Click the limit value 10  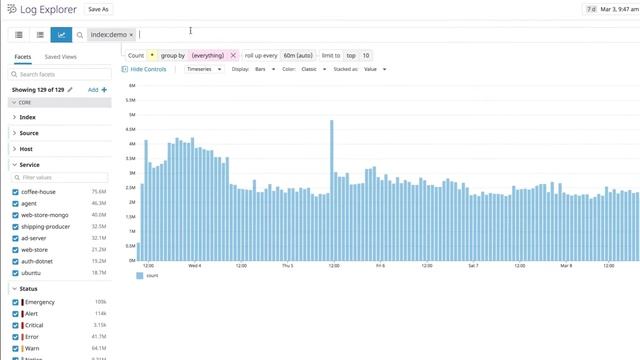(366, 56)
